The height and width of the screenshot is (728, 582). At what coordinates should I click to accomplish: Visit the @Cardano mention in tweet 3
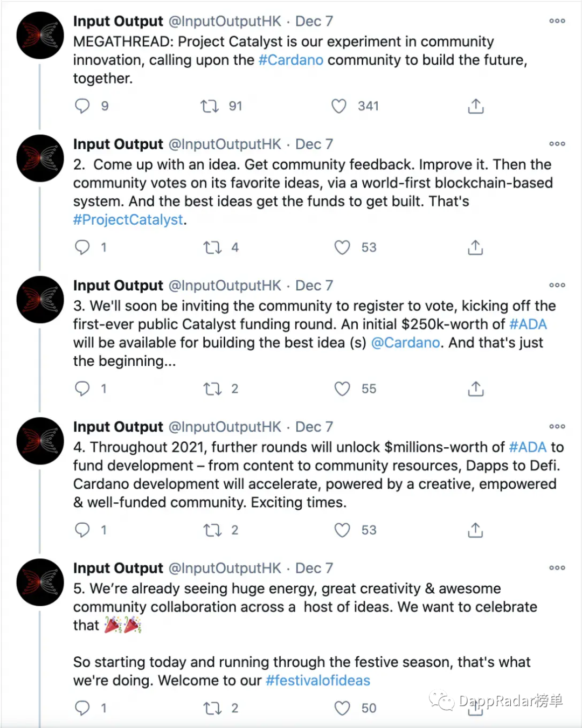coord(406,343)
